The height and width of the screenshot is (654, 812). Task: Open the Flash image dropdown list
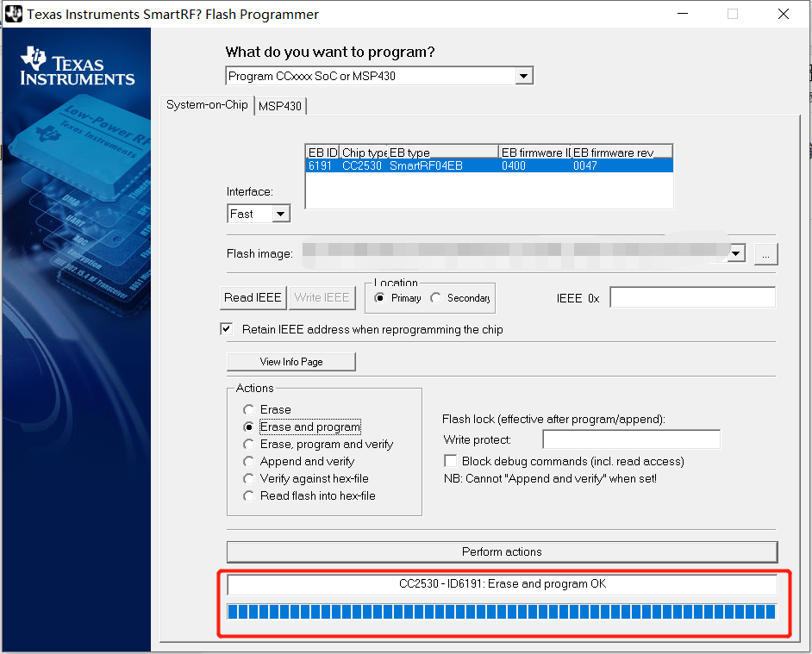pos(735,252)
